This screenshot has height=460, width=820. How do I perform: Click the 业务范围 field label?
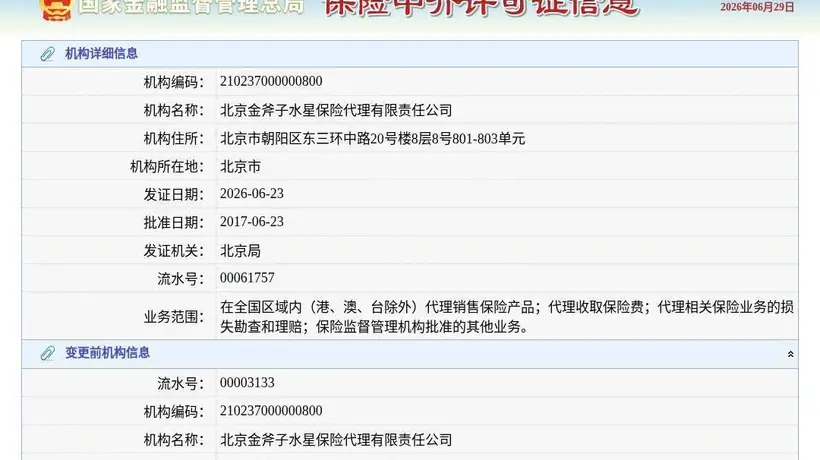pyautogui.click(x=174, y=317)
